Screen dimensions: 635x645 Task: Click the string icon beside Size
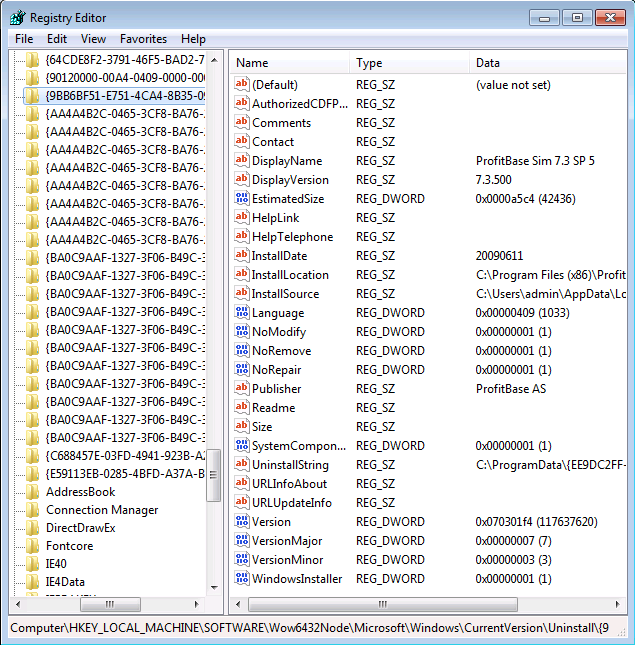(x=242, y=426)
